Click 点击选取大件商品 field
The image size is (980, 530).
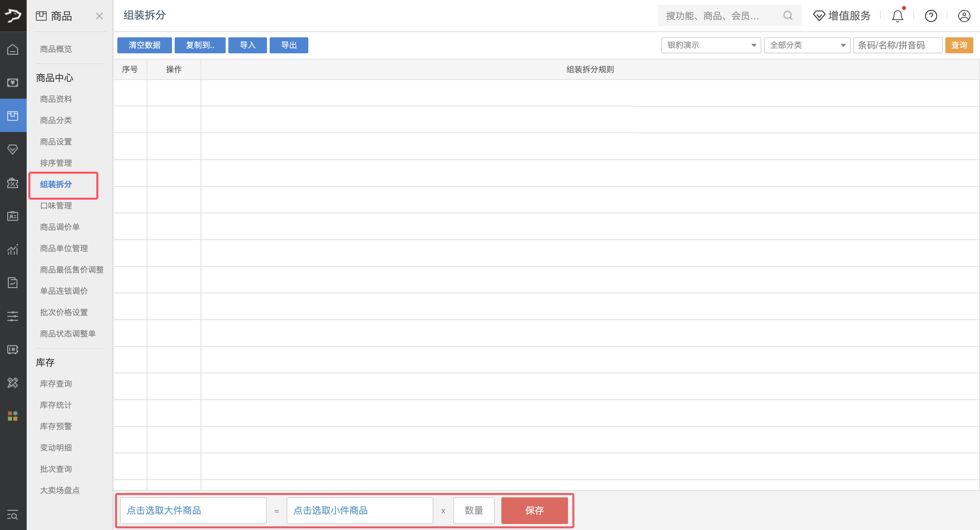pos(193,511)
